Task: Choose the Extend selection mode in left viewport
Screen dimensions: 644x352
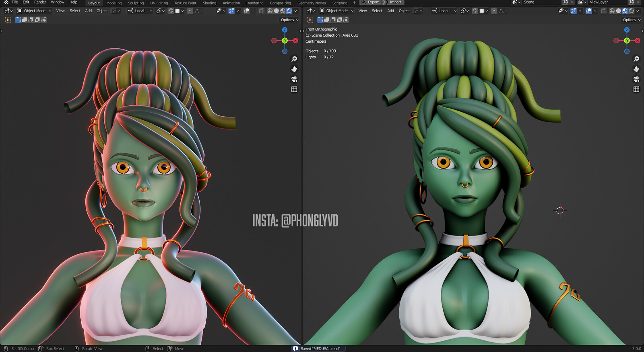Action: [x=25, y=20]
